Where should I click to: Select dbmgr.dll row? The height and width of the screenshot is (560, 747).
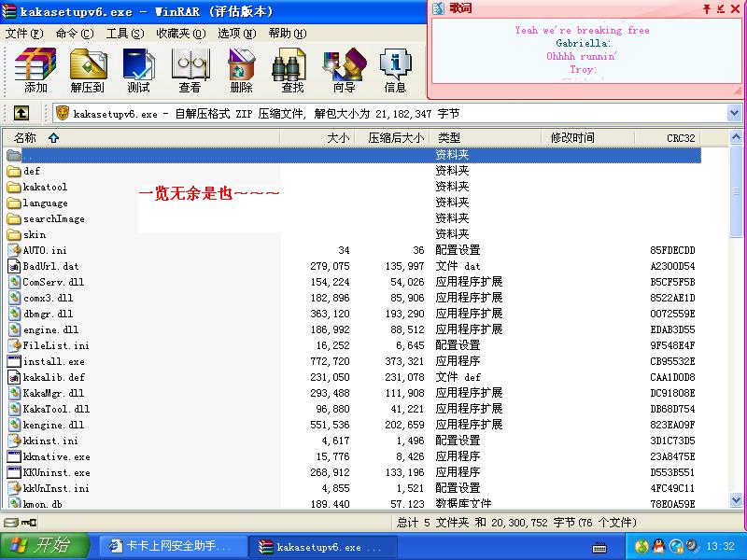pyautogui.click(x=353, y=314)
